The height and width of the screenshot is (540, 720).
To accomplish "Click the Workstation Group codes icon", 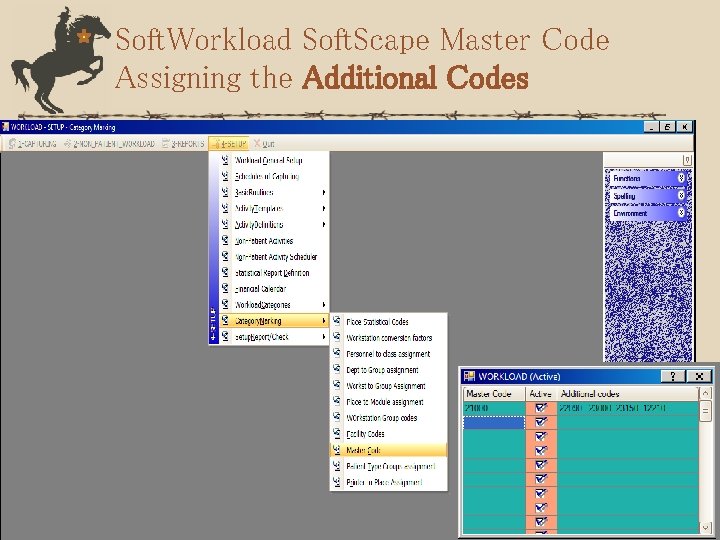I will pos(337,417).
